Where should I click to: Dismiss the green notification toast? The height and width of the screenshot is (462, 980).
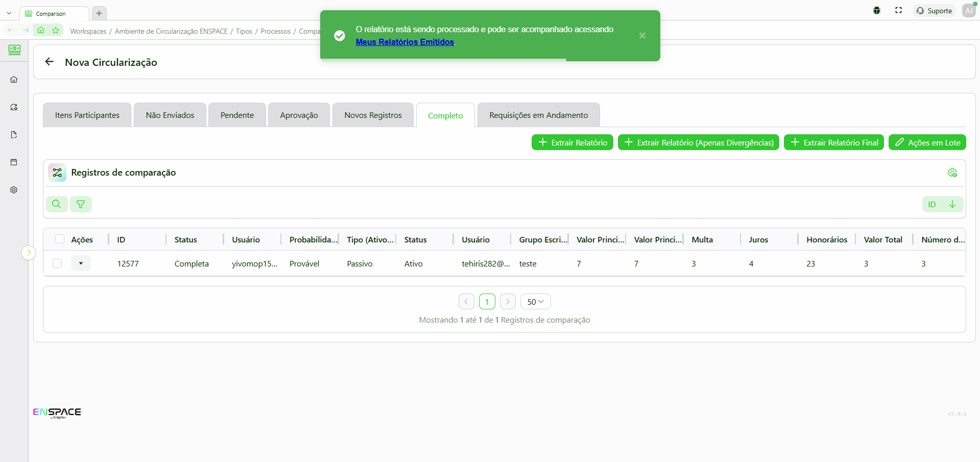point(642,35)
